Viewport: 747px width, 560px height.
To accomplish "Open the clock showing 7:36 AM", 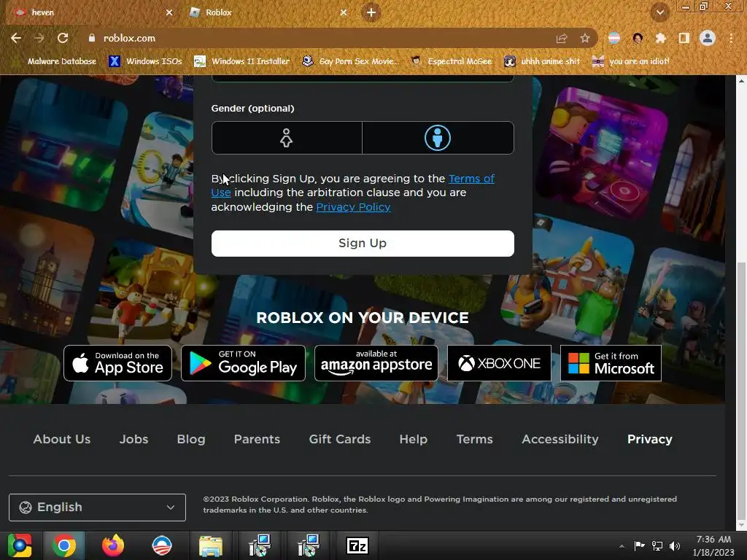I will [x=713, y=545].
